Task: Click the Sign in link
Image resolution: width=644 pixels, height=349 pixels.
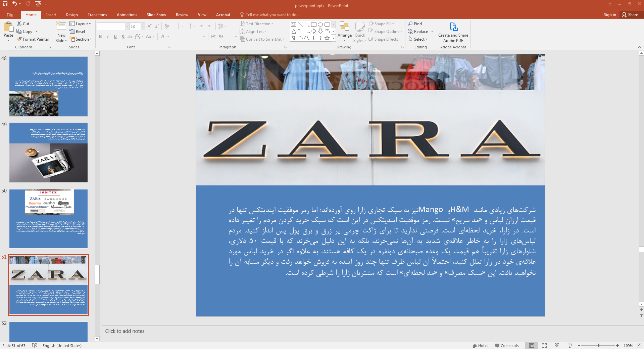Action: 610,15
